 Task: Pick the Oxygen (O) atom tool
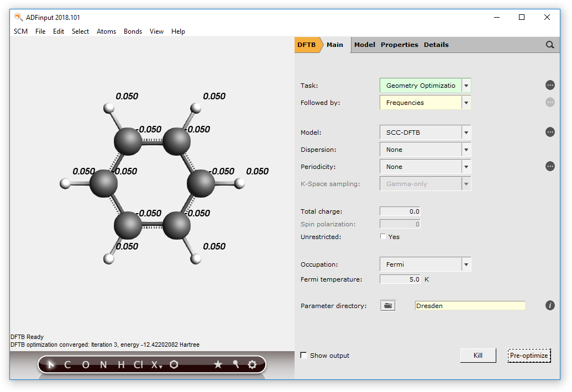click(x=86, y=364)
